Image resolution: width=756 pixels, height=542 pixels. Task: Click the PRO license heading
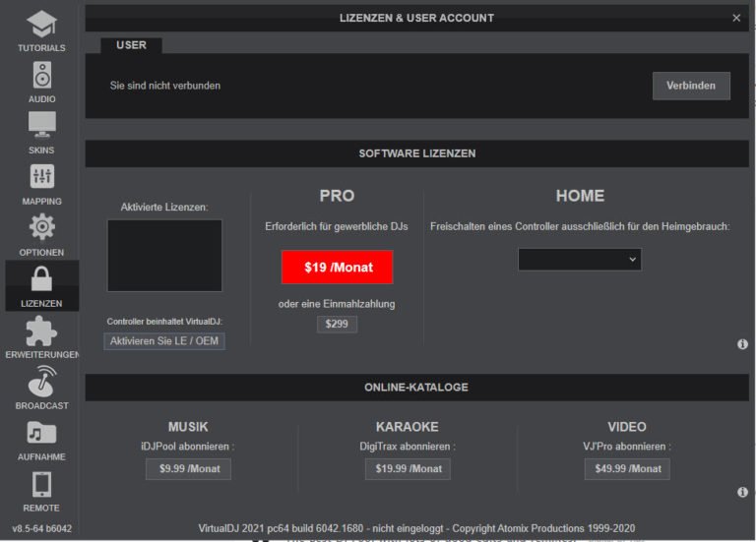pyautogui.click(x=337, y=196)
